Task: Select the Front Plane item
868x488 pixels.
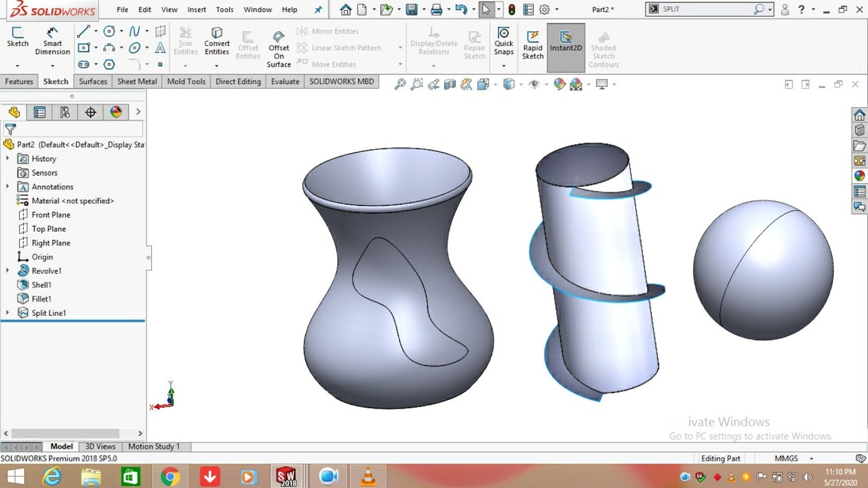Action: coord(44,215)
